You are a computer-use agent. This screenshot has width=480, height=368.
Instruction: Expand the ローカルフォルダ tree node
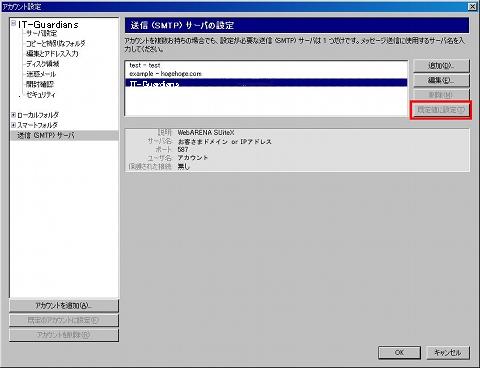(13, 115)
